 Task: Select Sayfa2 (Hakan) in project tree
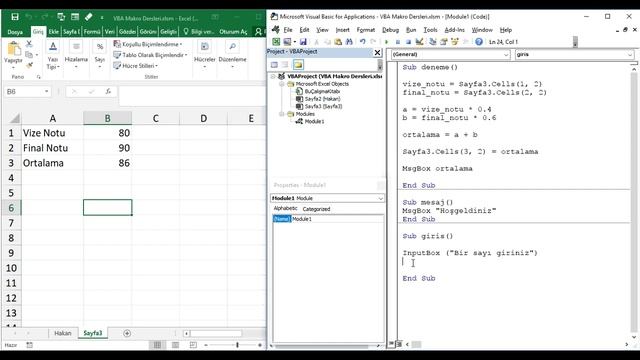[322, 99]
